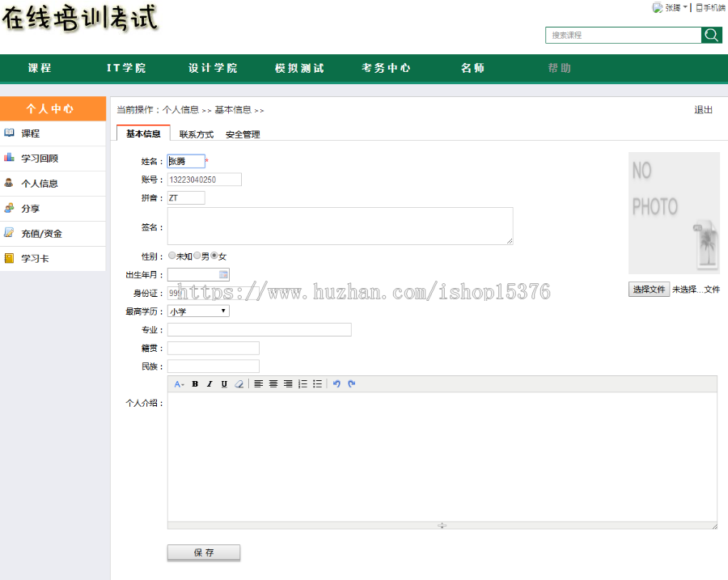
Task: Switch to the 联系方式 tab
Action: click(194, 133)
